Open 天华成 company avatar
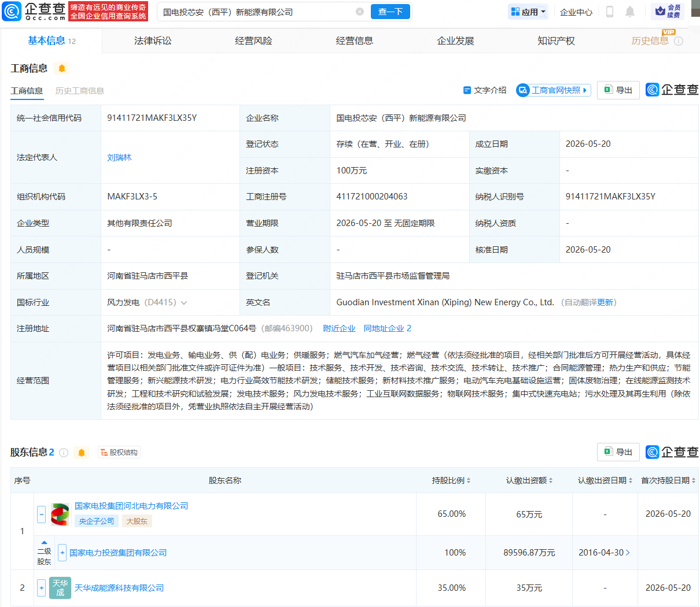The image size is (700, 607). pos(60,588)
